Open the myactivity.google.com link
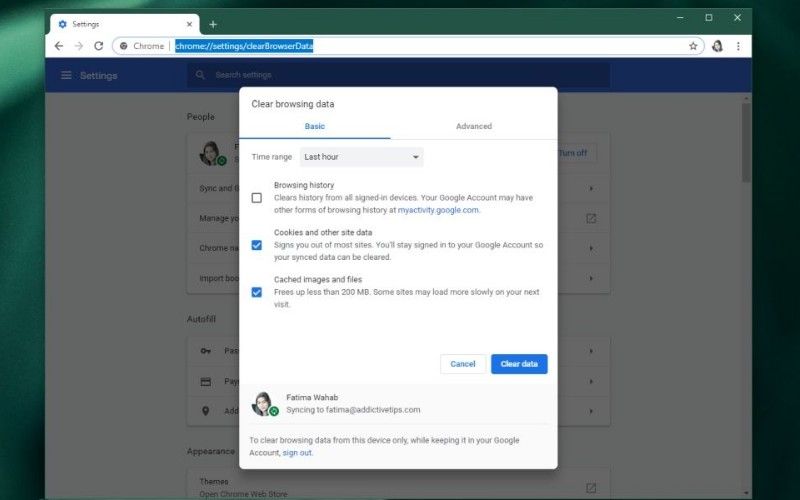 [x=438, y=210]
